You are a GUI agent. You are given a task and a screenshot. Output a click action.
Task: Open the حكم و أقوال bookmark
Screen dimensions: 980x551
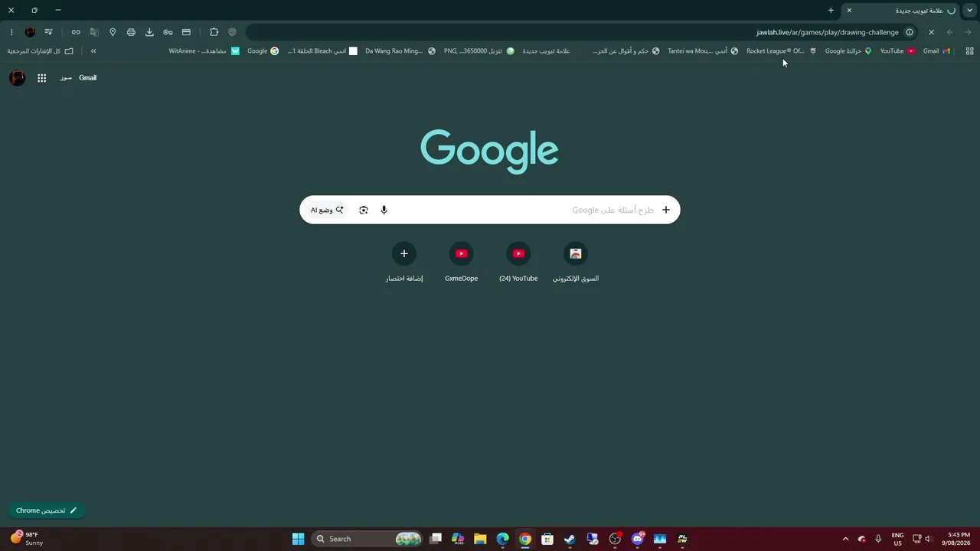626,51
